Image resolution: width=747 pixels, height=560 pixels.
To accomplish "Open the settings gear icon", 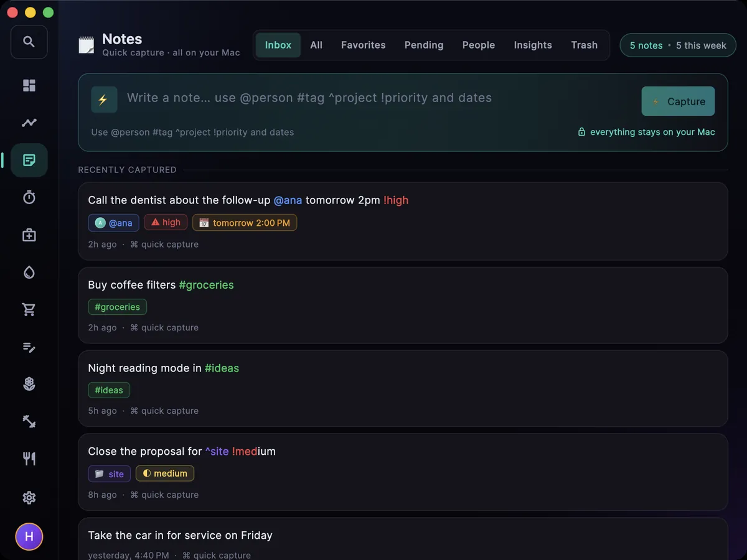I will click(x=29, y=497).
